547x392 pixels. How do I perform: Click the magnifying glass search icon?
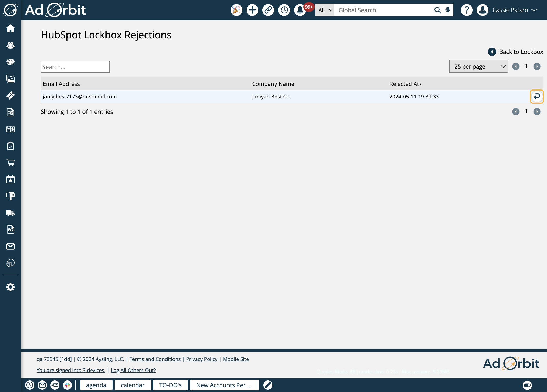(438, 10)
